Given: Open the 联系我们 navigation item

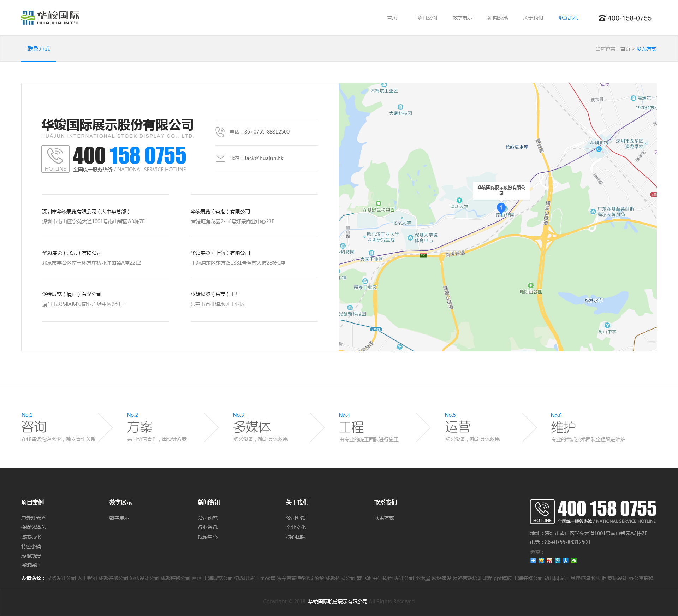Looking at the screenshot, I should point(569,18).
